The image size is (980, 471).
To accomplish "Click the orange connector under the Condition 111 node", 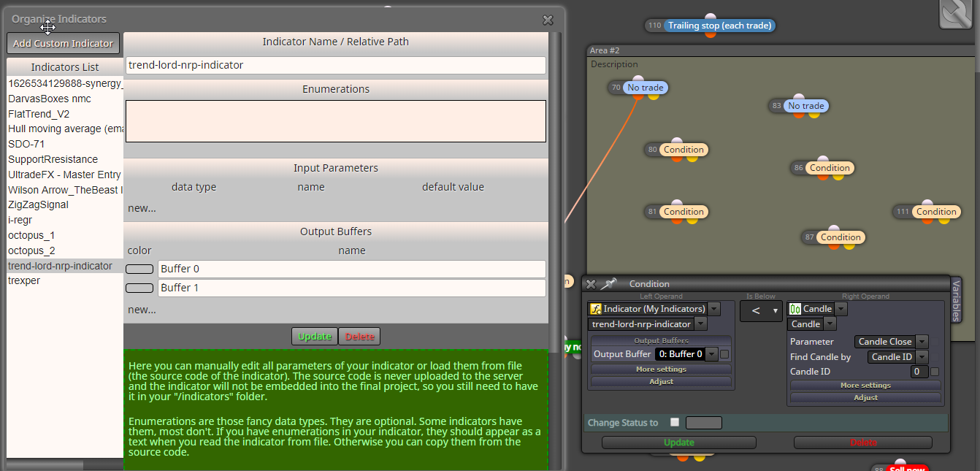I will coord(927,221).
